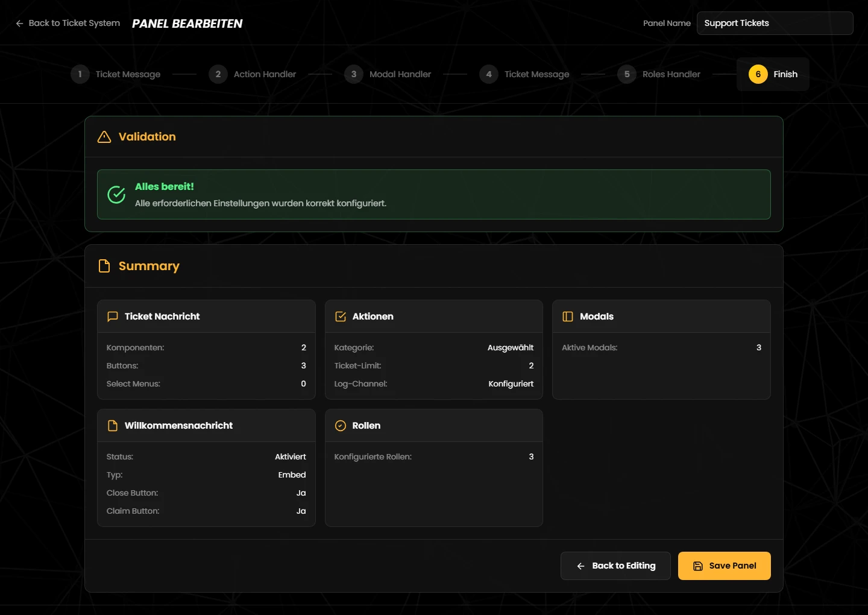868x615 pixels.
Task: Click the Aktive Modals: label
Action: (x=590, y=348)
